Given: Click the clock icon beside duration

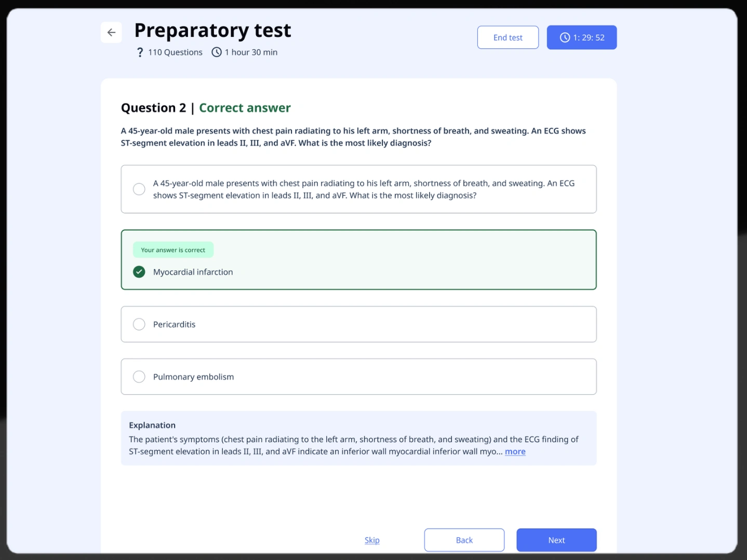Looking at the screenshot, I should point(217,52).
